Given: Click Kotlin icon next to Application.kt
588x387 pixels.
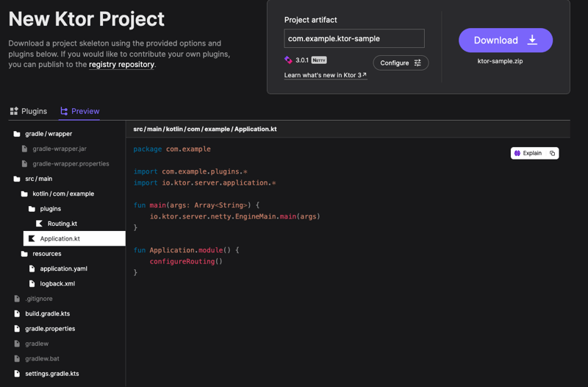Looking at the screenshot, I should (32, 238).
